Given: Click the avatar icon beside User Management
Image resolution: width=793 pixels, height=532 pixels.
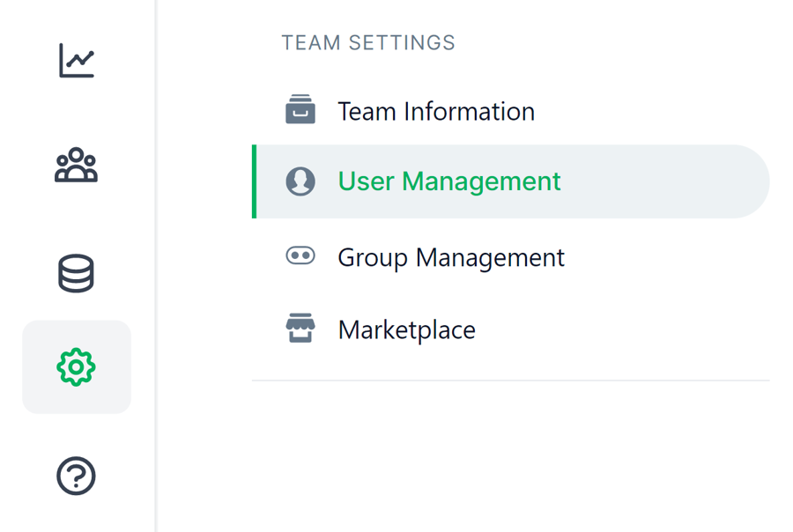Looking at the screenshot, I should [x=300, y=181].
